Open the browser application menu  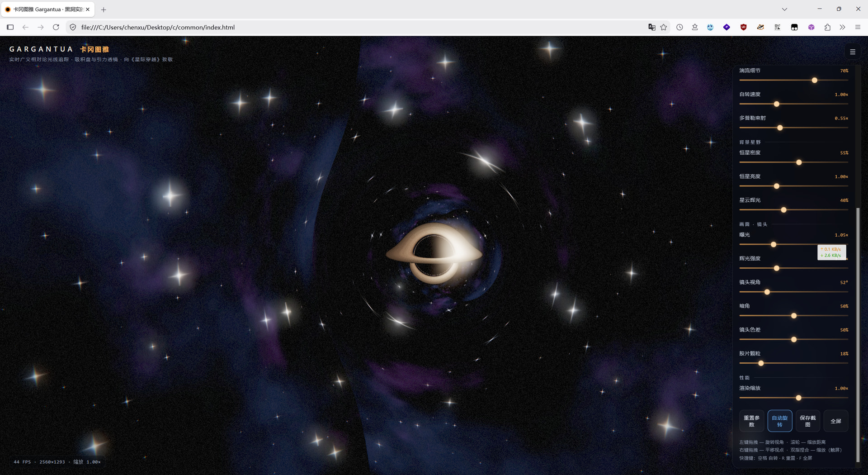click(858, 27)
